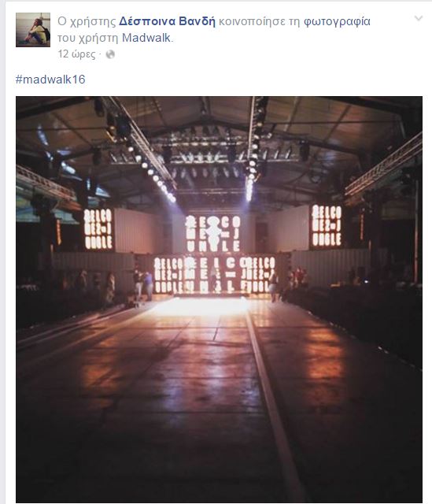Click the left glowing letter panel in photo
The width and height of the screenshot is (432, 504).
coord(98,229)
